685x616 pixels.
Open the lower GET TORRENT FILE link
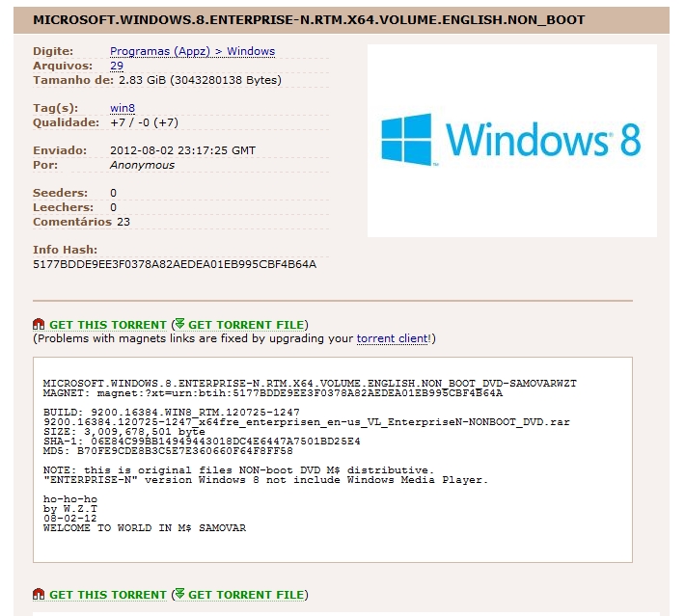246,595
